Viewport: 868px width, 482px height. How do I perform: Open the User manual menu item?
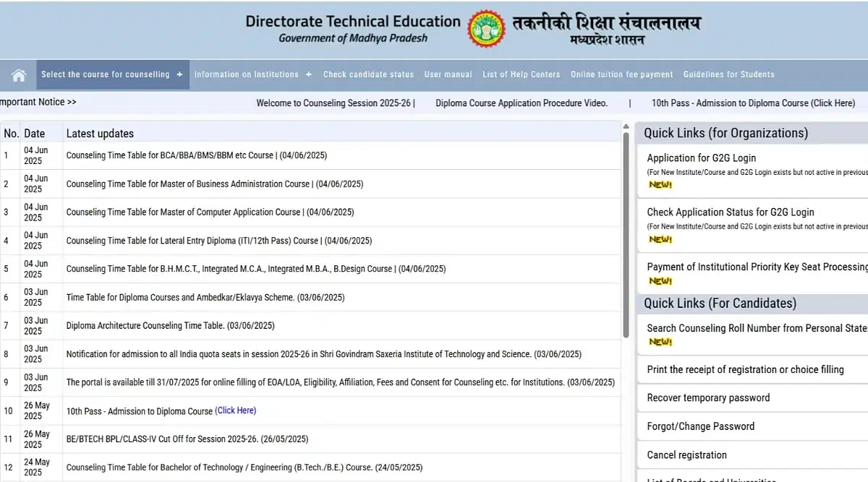tap(448, 74)
